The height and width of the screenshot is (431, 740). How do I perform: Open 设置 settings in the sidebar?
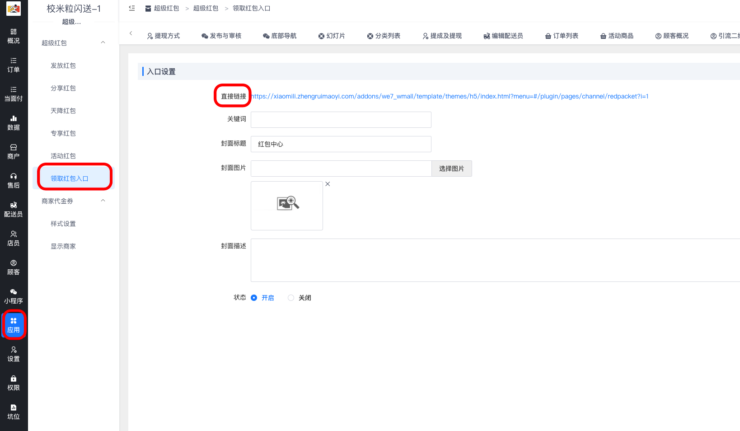13,353
